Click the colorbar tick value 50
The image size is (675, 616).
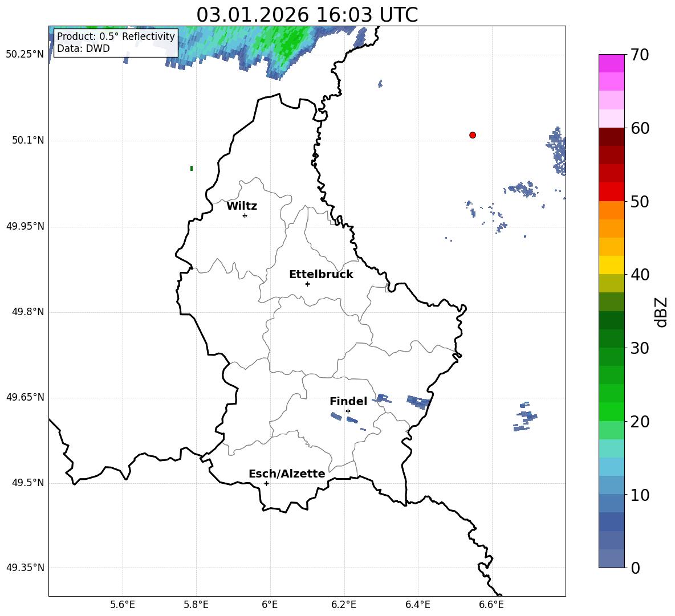coord(640,202)
